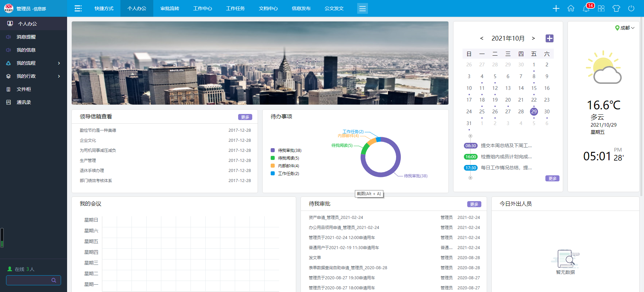Expand the 我的流程 sidebar menu
Image resolution: width=644 pixels, height=292 pixels.
(x=33, y=63)
